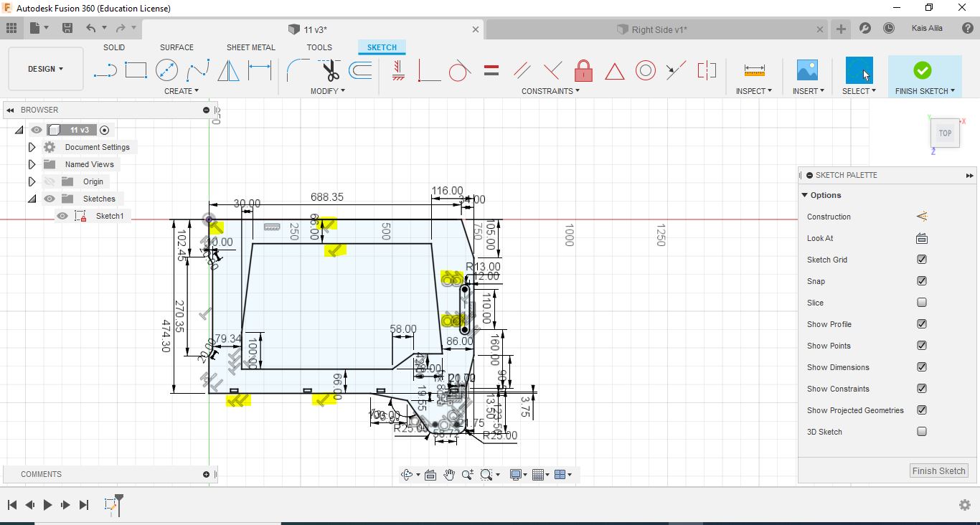
Task: Open the MODIFY dropdown menu
Action: [x=328, y=91]
